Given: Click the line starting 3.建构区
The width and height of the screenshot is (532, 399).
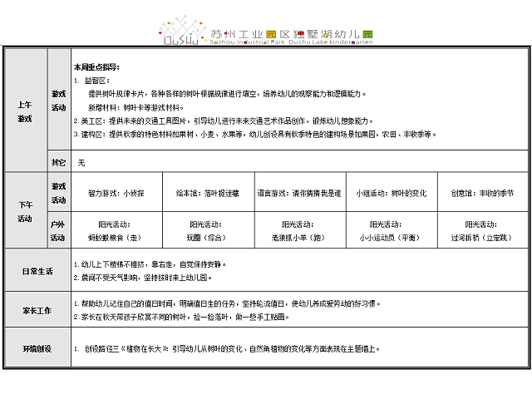Looking at the screenshot, I should (255, 135).
